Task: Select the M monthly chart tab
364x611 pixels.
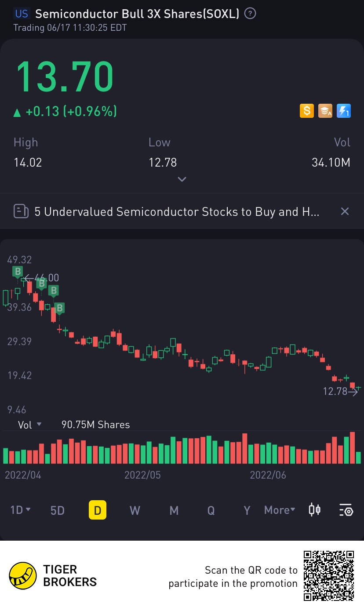Action: point(174,510)
